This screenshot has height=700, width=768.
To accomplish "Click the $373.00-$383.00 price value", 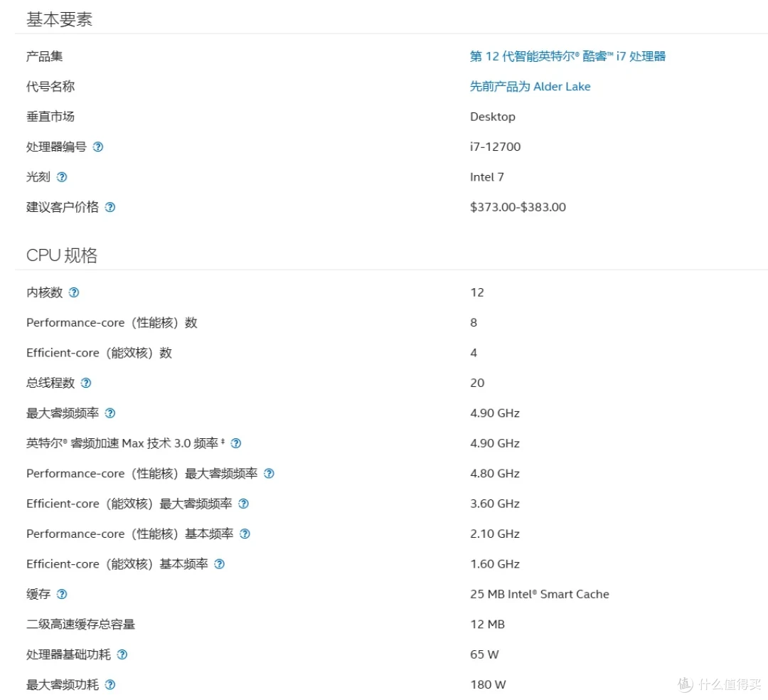I will coord(518,207).
